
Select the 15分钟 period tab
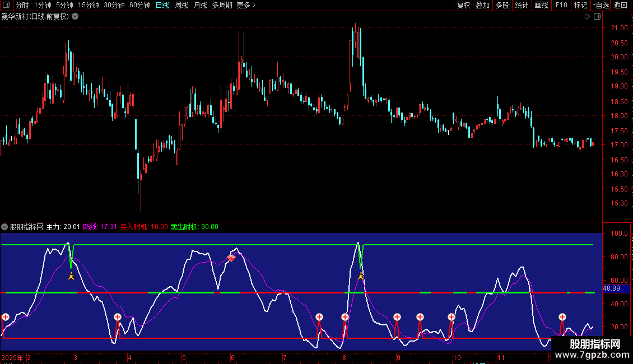(88, 5)
